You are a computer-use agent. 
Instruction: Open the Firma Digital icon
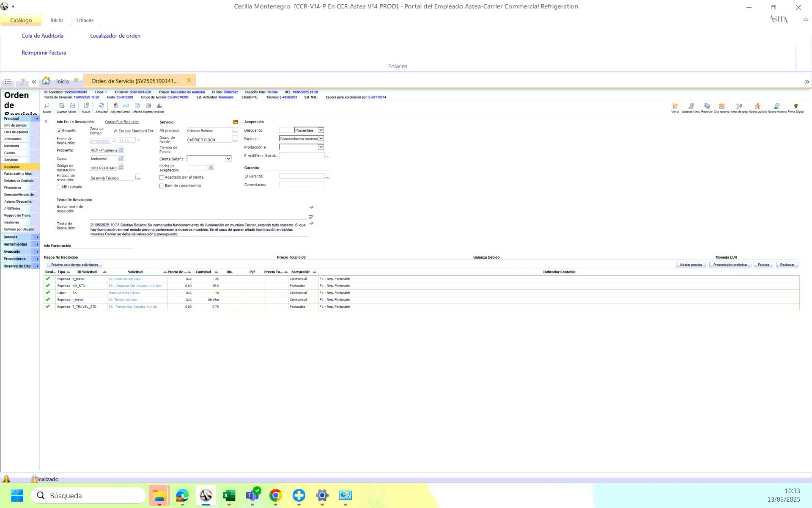[x=796, y=106]
